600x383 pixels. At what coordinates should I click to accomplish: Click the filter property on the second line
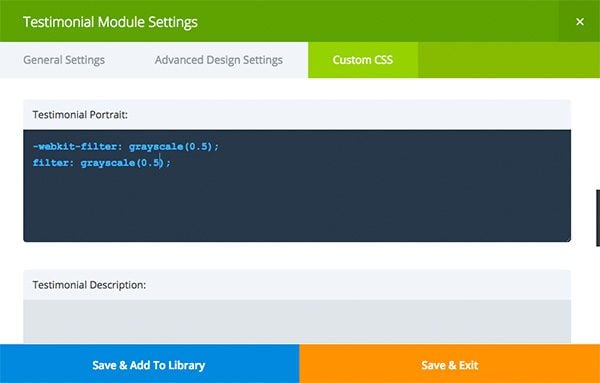coord(50,163)
